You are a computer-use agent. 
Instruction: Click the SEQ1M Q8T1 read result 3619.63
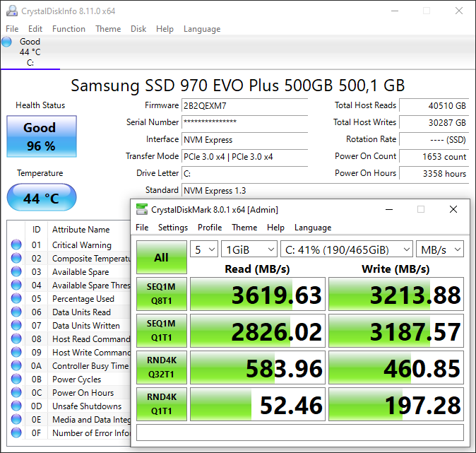258,294
